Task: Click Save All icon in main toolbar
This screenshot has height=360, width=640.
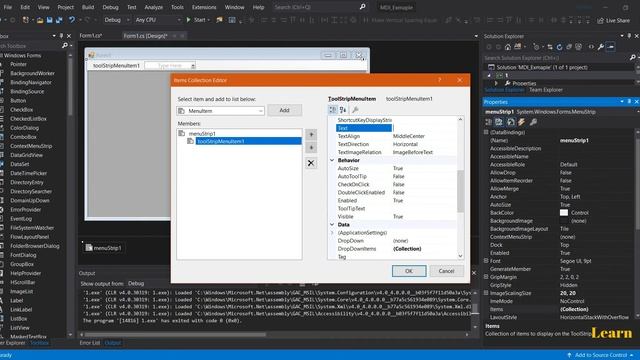Action: (x=59, y=20)
